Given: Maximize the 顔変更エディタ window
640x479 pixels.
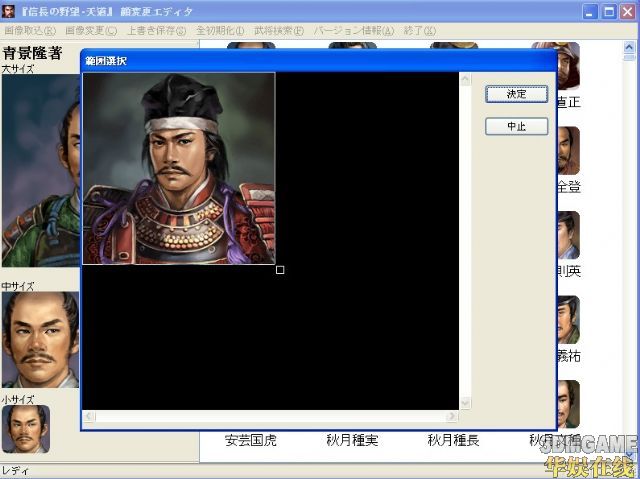Looking at the screenshot, I should (609, 11).
